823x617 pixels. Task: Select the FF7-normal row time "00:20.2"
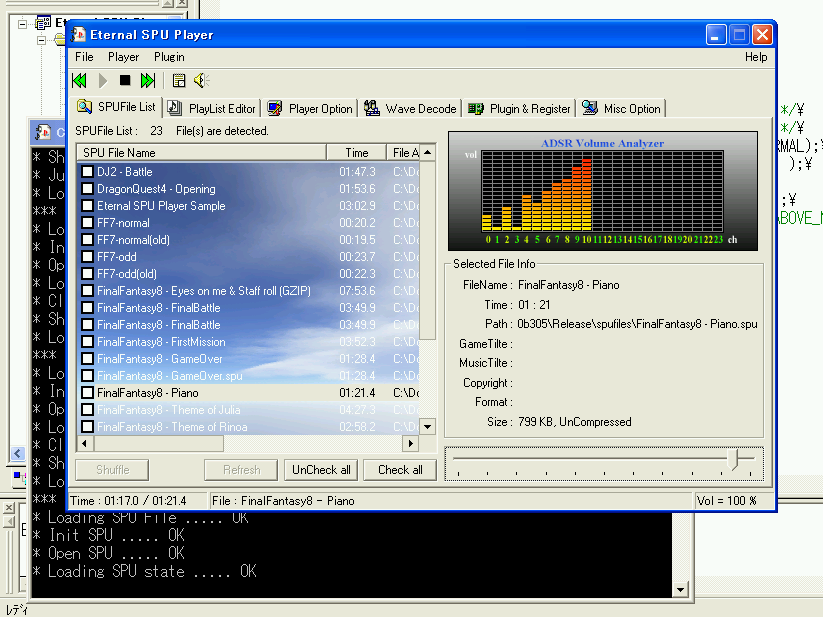point(357,223)
